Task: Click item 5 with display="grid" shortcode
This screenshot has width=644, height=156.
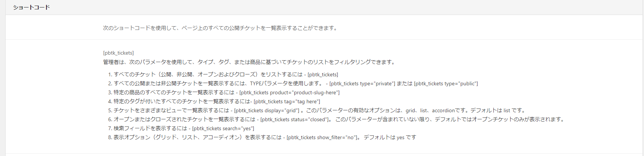Action: click(320, 110)
